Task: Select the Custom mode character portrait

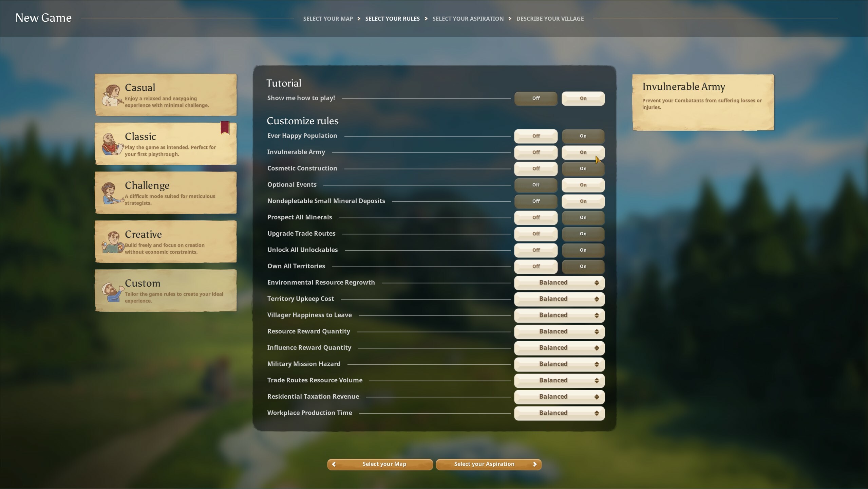Action: [112, 291]
